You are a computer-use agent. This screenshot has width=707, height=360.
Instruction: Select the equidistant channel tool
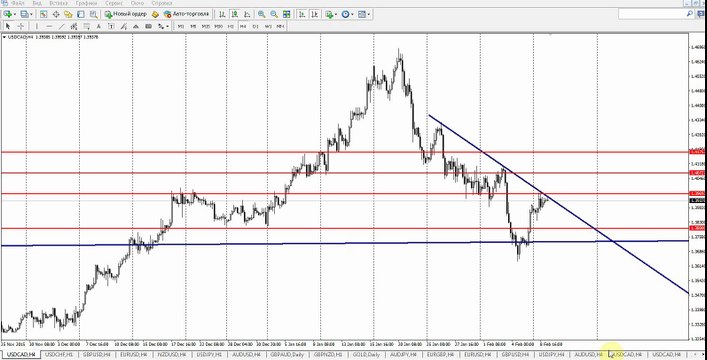(x=74, y=26)
